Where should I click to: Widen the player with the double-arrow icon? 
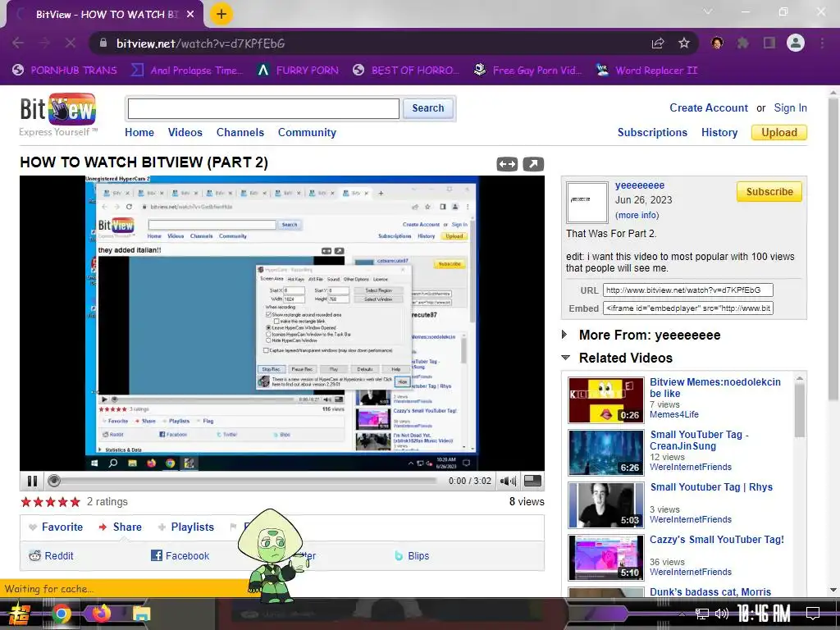coord(507,164)
